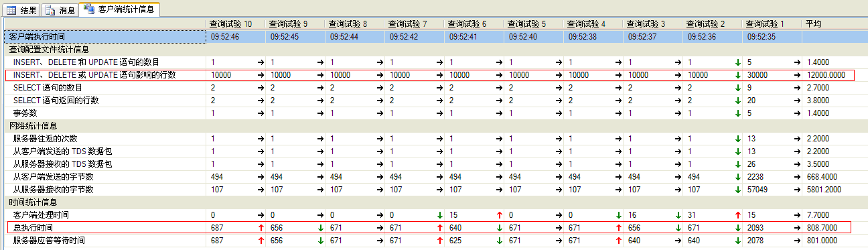Click the execution time 09:52:40 cell
868x250 pixels.
click(x=533, y=37)
